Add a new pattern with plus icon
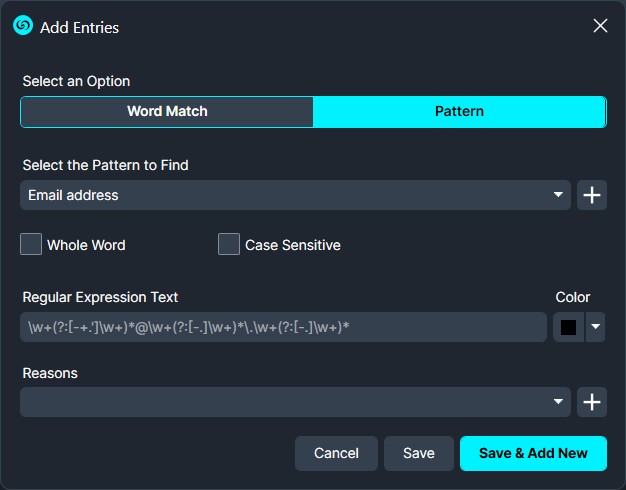This screenshot has width=626, height=490. [x=592, y=195]
